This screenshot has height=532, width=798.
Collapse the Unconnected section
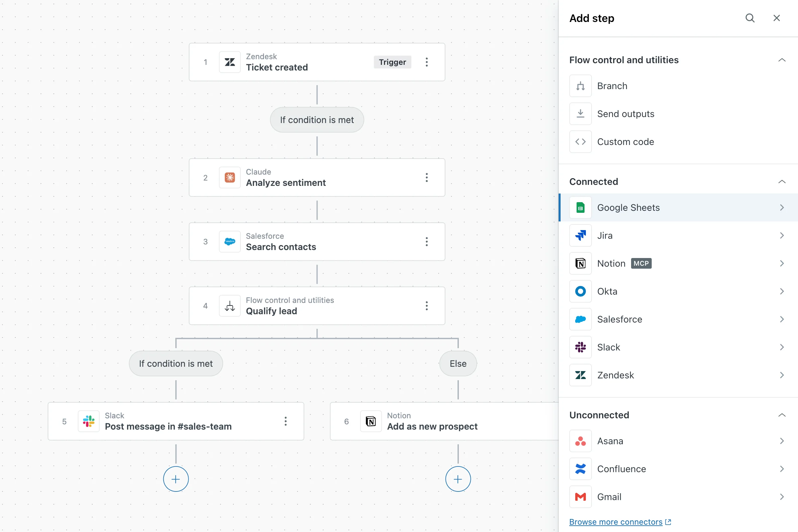click(x=782, y=415)
